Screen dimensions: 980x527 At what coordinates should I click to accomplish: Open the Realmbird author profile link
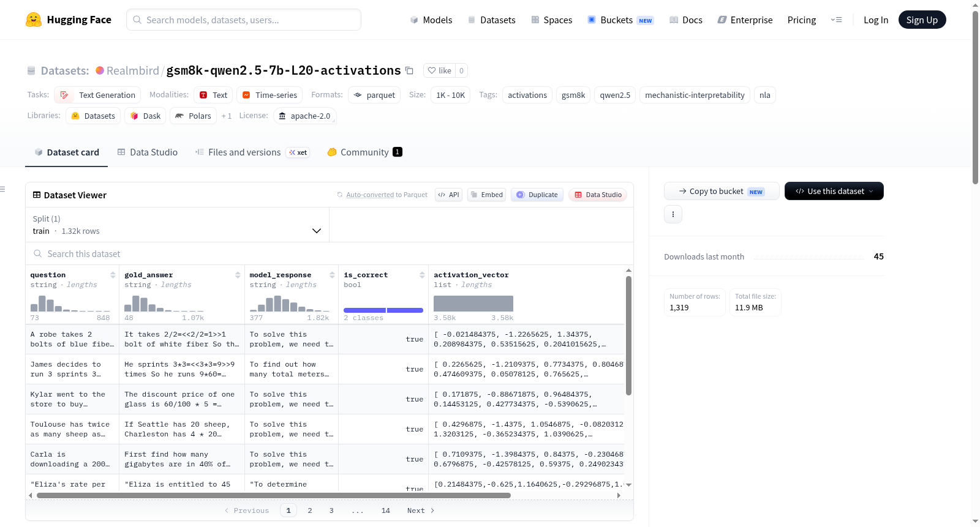(133, 70)
